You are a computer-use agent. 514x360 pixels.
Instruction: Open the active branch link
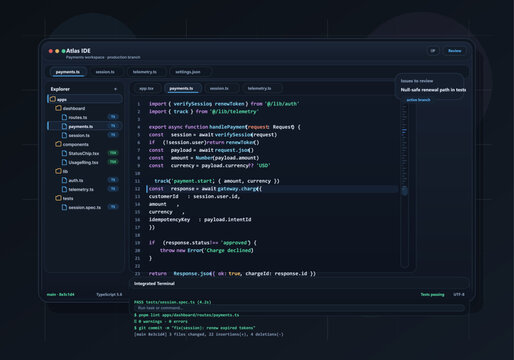tap(418, 100)
